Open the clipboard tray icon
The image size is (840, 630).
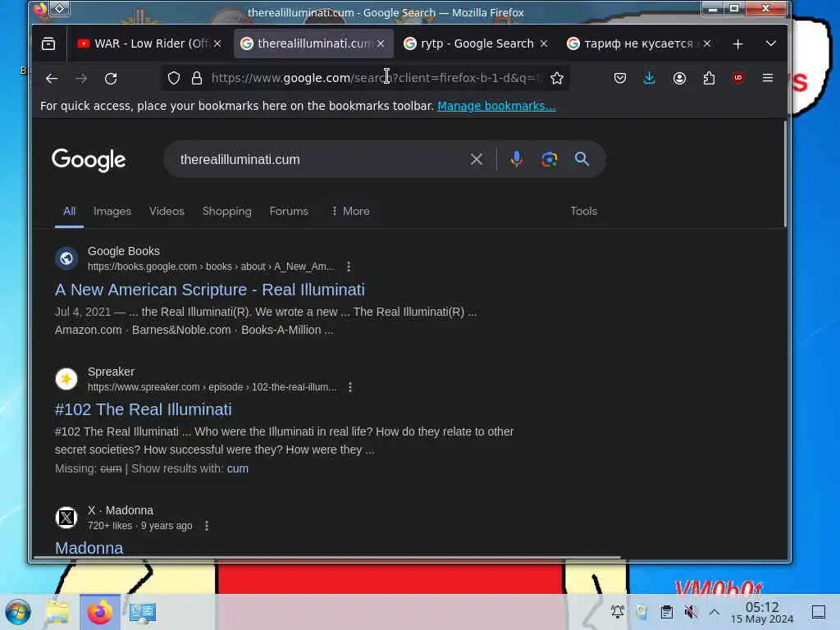tap(666, 612)
